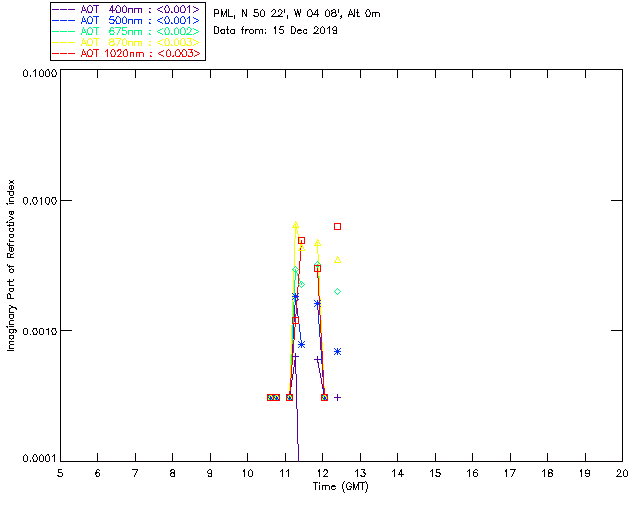
Task: Click the 'Data from: 15 Dec 2019' text
Action: pyautogui.click(x=276, y=30)
